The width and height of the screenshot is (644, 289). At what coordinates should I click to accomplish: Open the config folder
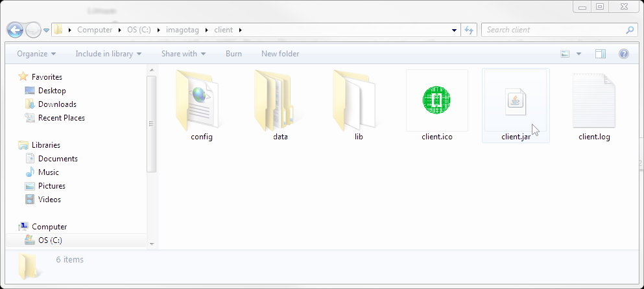(x=201, y=105)
